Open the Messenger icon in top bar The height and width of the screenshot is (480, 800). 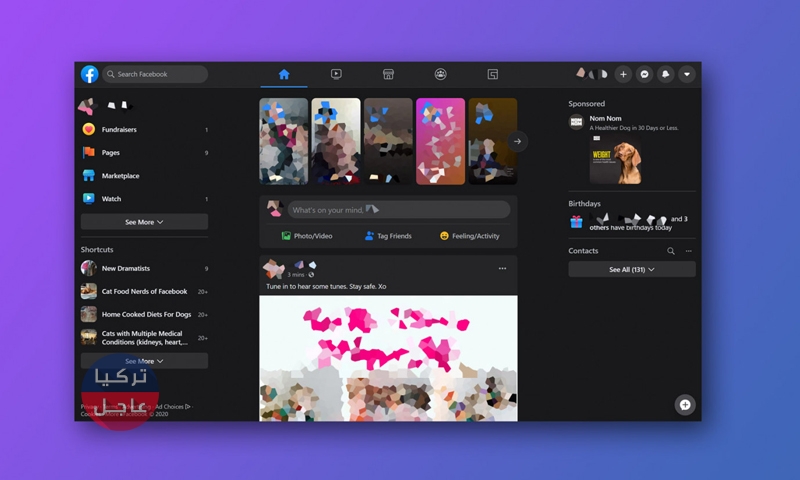(645, 74)
